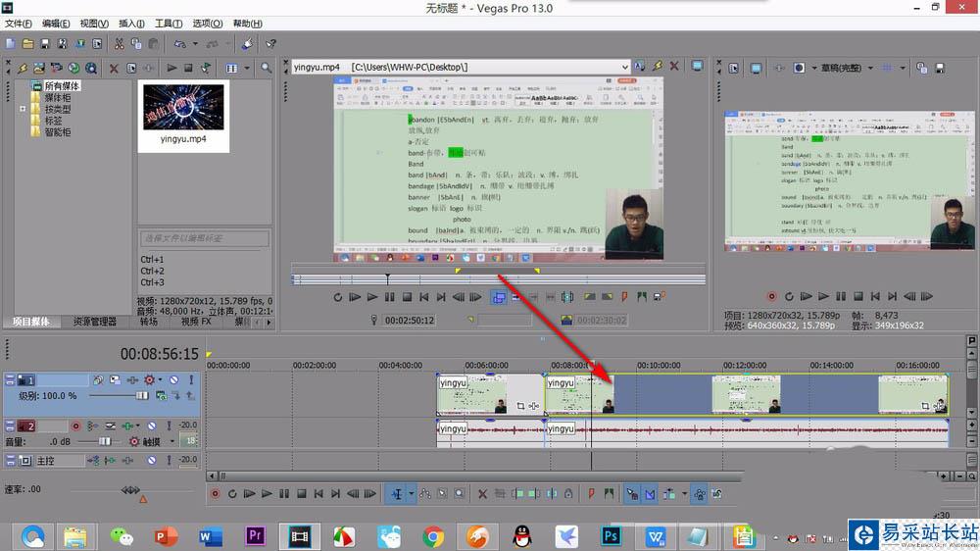
Task: Click the audio Track 2 FX icon
Action: click(x=127, y=426)
